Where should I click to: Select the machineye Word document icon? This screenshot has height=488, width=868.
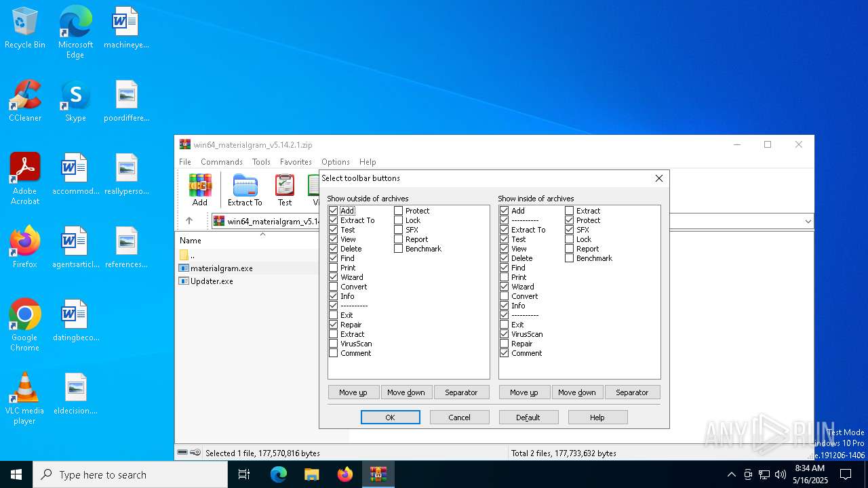click(126, 28)
